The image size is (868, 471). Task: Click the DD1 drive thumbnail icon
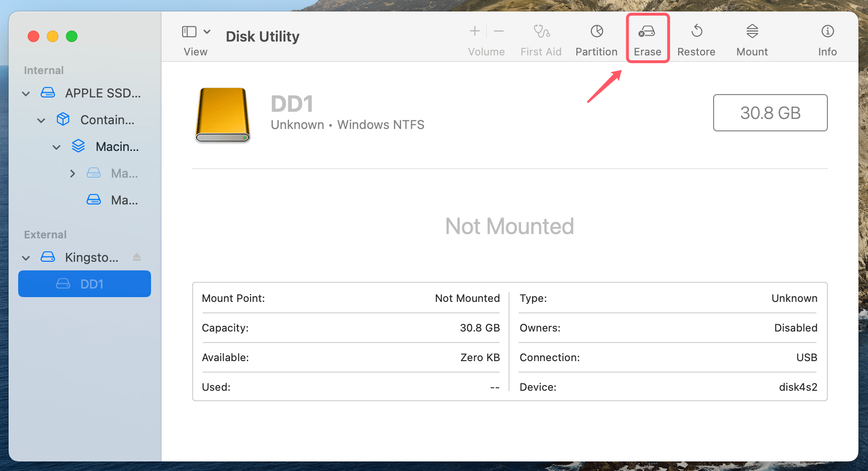click(222, 115)
